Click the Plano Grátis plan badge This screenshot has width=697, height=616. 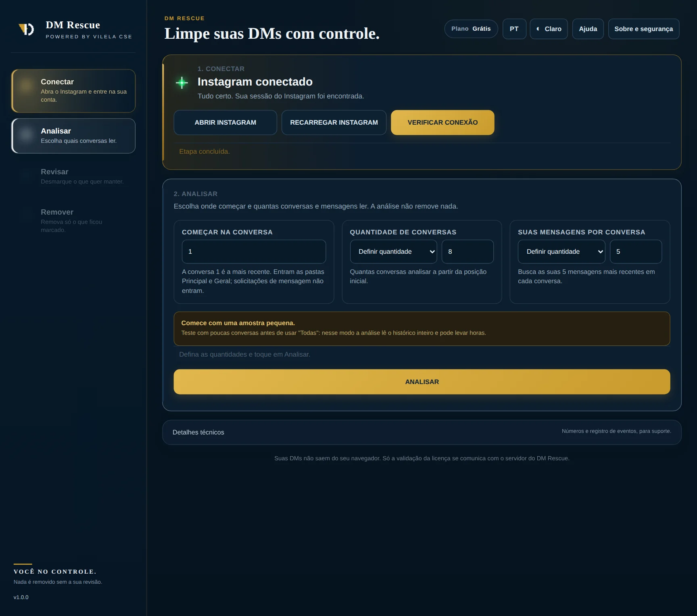click(471, 29)
